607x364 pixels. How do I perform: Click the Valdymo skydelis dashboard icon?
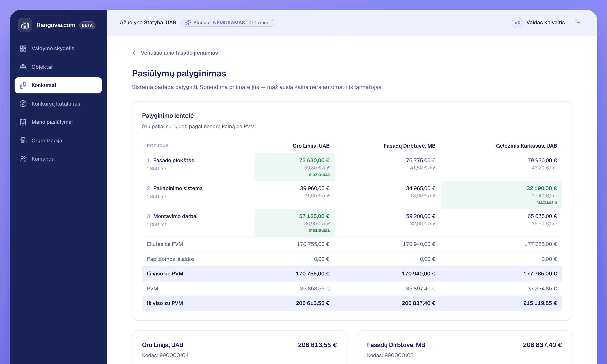(x=23, y=48)
